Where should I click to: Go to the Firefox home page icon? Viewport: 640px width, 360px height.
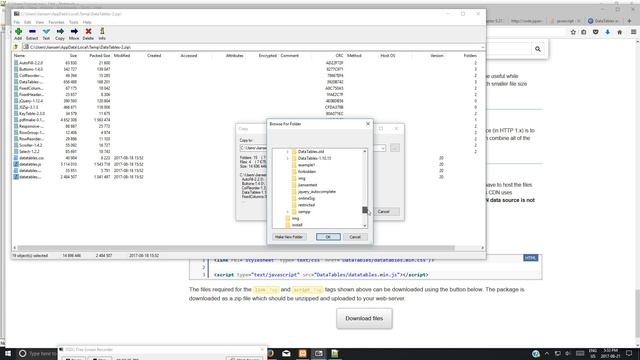(x=619, y=32)
